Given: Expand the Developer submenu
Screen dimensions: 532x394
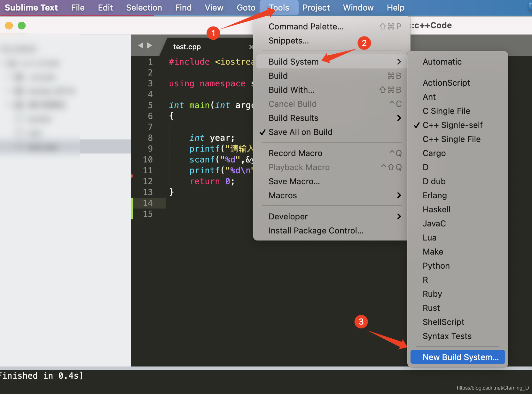Looking at the screenshot, I should (332, 217).
